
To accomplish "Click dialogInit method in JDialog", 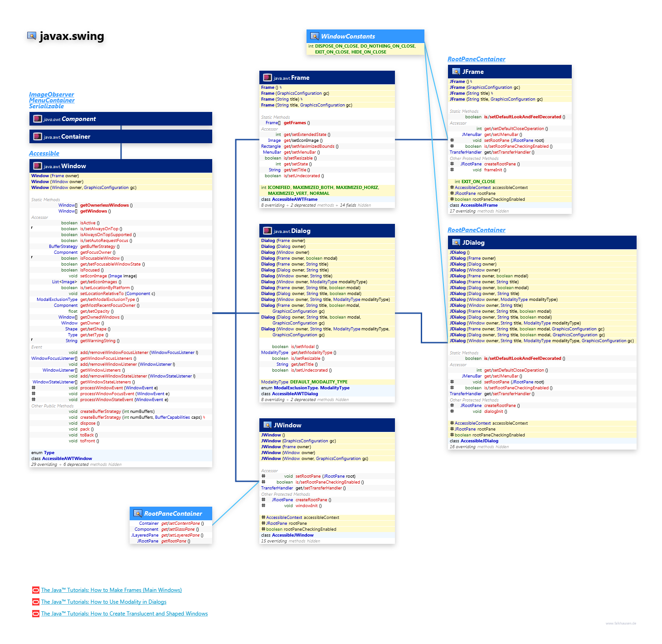I will pyautogui.click(x=494, y=412).
